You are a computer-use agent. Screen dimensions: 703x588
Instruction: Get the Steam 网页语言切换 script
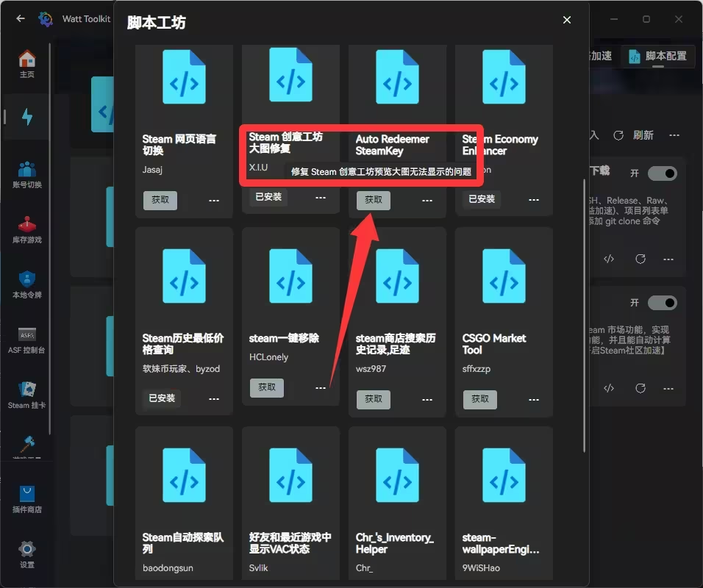[160, 200]
